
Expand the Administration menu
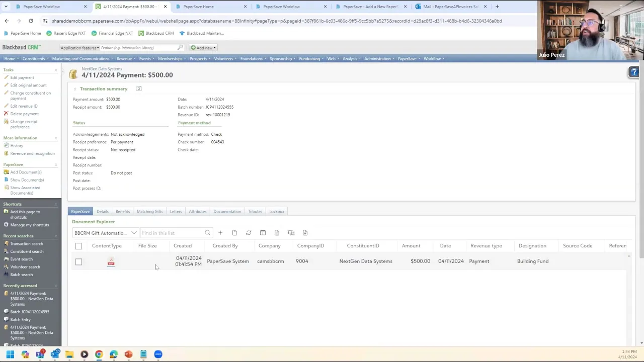click(x=379, y=59)
